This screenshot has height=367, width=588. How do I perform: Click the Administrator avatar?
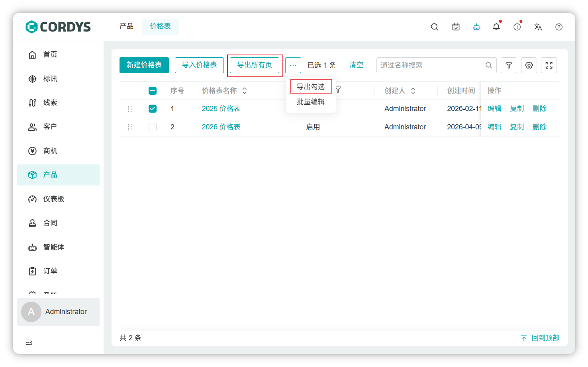(31, 312)
